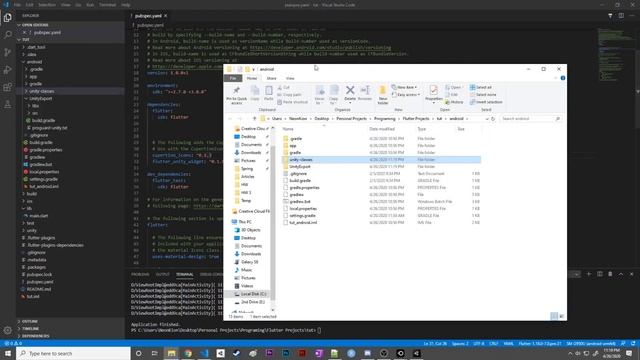Image resolution: width=640 pixels, height=360 pixels.
Task: Select the Home tab in File Explorer
Action: coord(252,78)
